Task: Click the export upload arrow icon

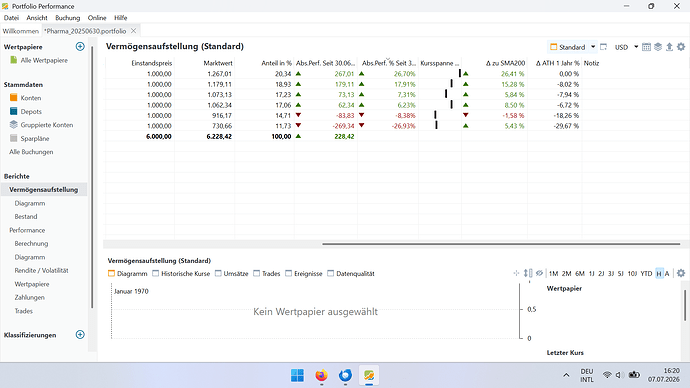Action: (669, 47)
